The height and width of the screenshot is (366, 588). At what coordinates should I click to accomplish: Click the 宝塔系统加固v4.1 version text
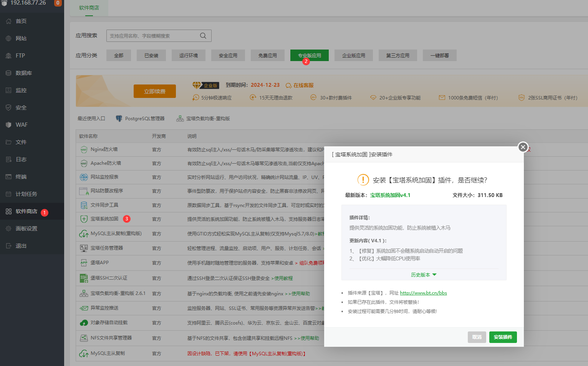tap(390, 195)
